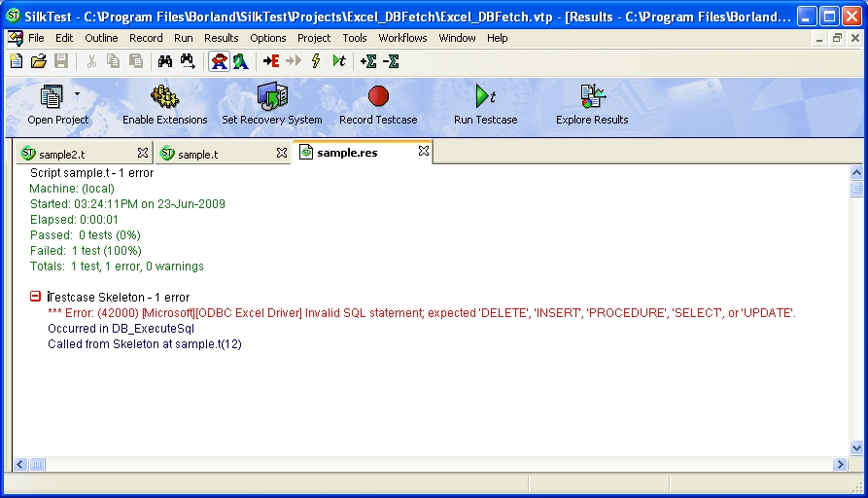Select the Testcase Skeleton - 1 error line

(119, 298)
